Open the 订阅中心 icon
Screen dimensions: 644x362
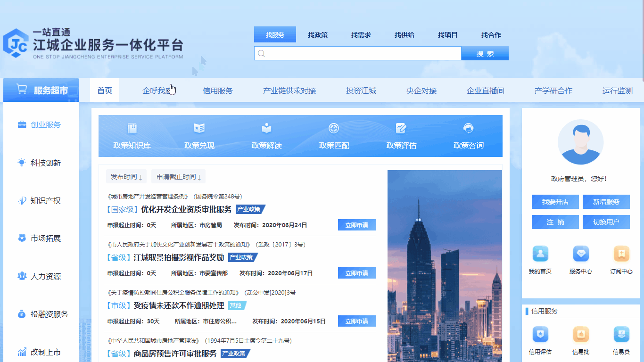click(x=621, y=254)
